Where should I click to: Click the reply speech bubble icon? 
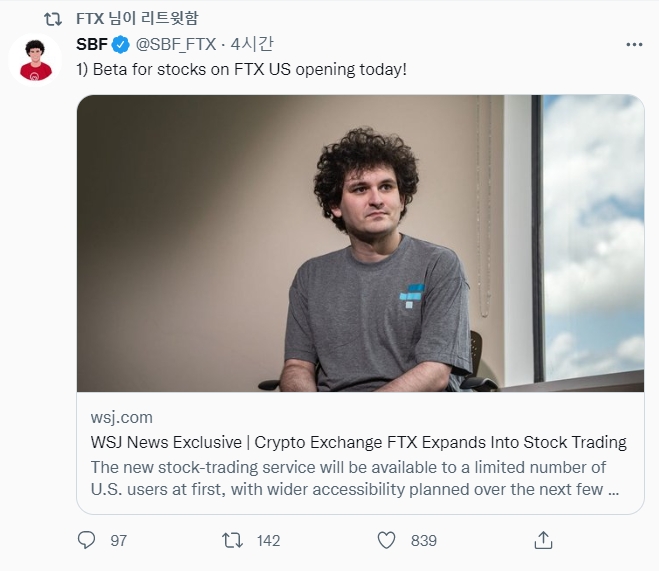coord(87,540)
